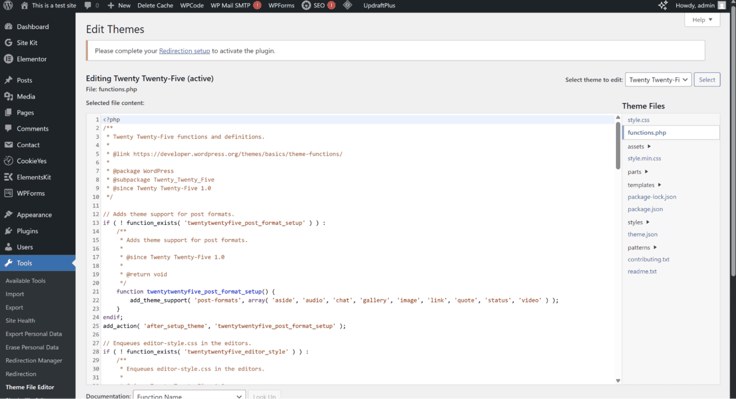Viewport: 736px width, 399px height.
Task: Click the Select theme button
Action: (x=707, y=80)
